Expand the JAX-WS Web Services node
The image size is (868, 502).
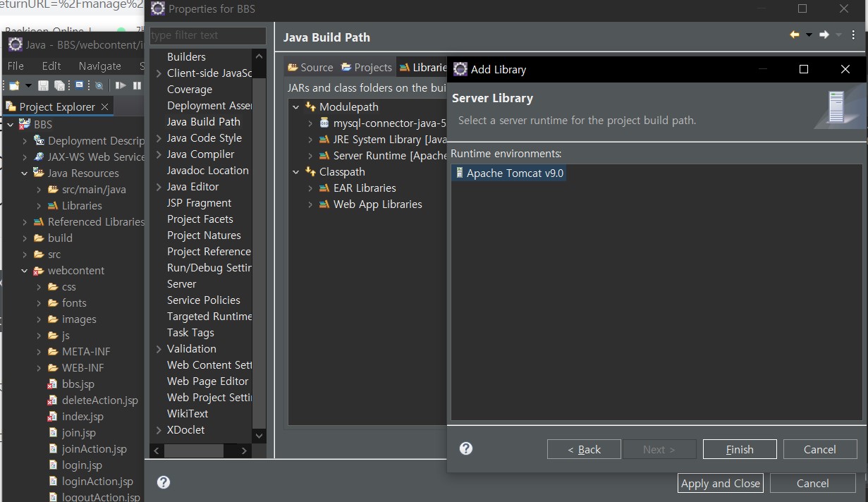[x=25, y=157]
